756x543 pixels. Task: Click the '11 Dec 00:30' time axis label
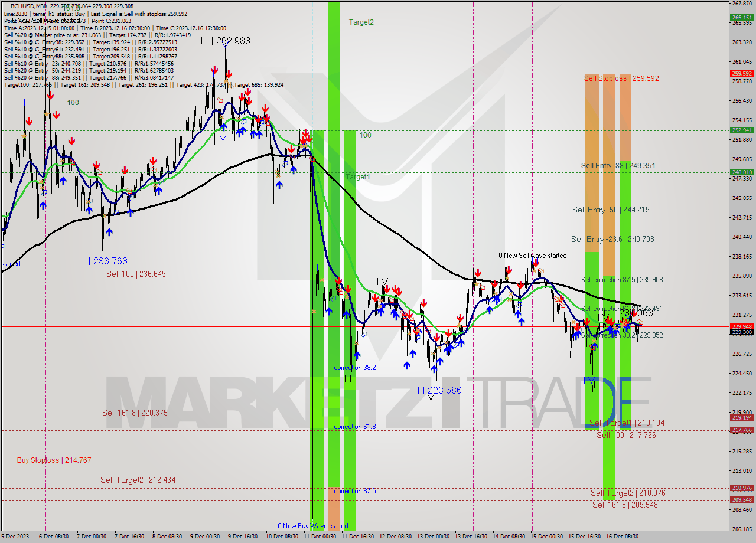click(x=320, y=537)
